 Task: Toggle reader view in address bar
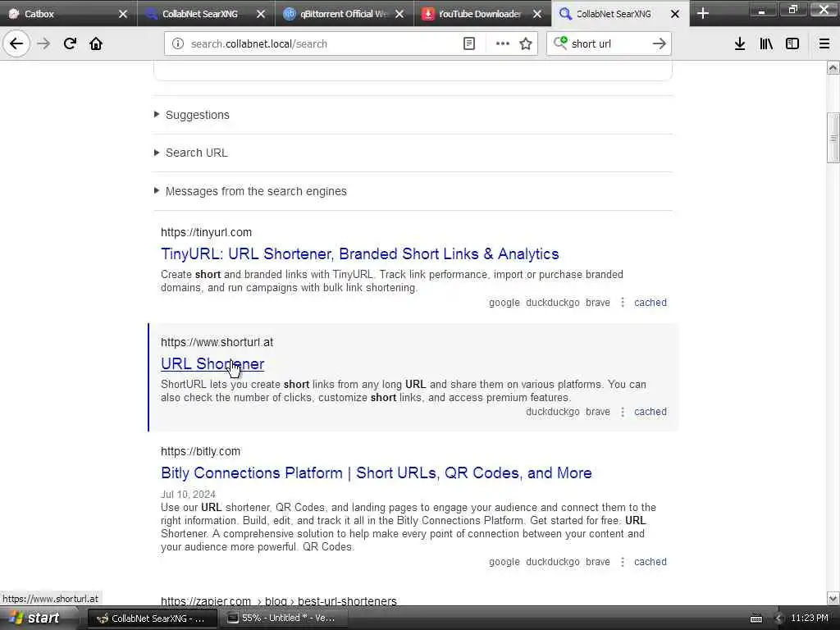468,44
